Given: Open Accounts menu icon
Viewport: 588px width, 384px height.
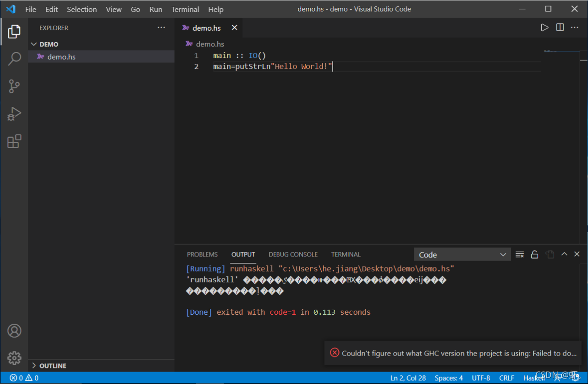Looking at the screenshot, I should point(14,331).
